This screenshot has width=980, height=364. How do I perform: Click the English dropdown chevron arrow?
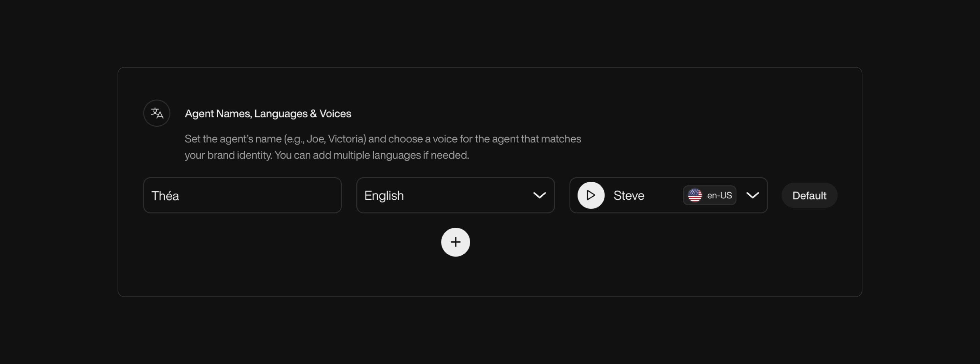click(x=540, y=195)
